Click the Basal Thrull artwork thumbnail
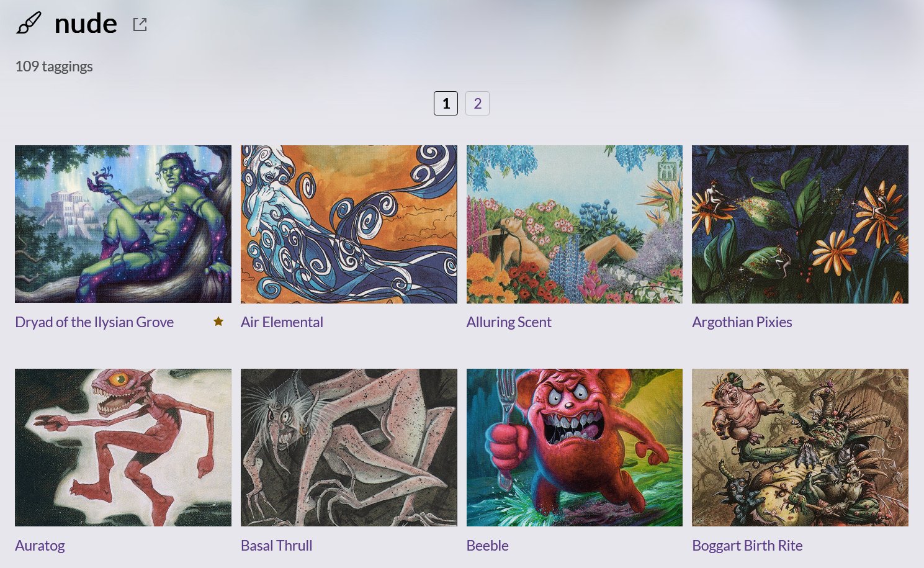The width and height of the screenshot is (924, 568). [x=349, y=448]
